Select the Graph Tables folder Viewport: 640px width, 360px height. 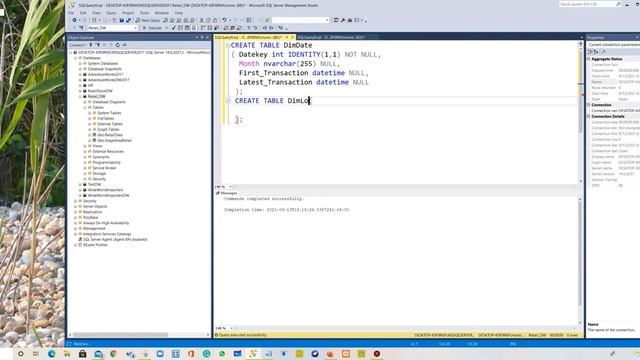(x=108, y=129)
